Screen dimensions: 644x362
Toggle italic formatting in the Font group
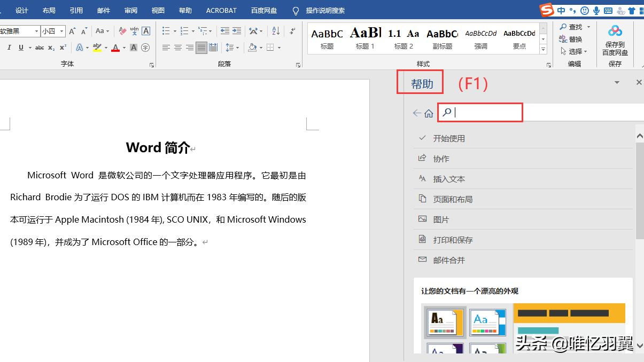coord(9,48)
